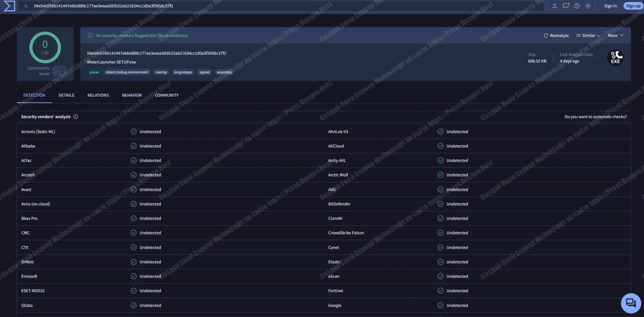Screen dimensions: 644x317
Task: Switch to the DETECTION tab
Action: pyautogui.click(x=34, y=95)
